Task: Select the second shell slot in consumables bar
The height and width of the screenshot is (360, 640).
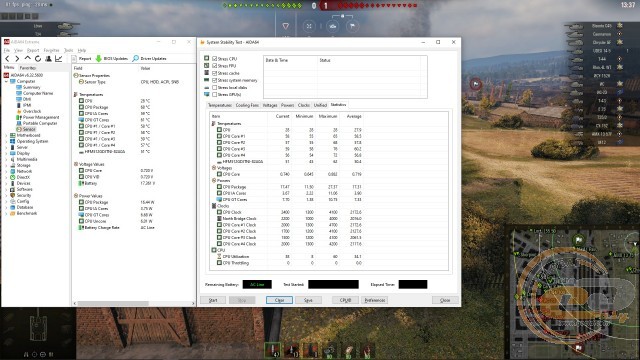Action: click(292, 350)
